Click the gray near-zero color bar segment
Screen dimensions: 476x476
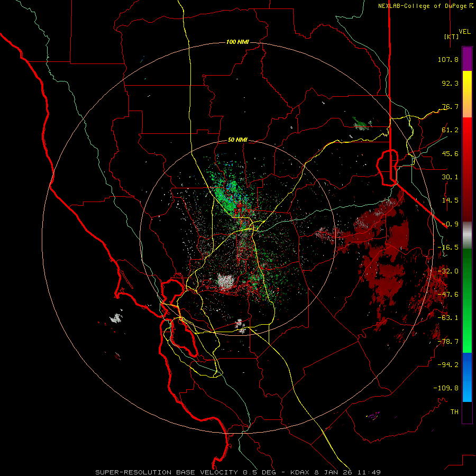pyautogui.click(x=467, y=235)
